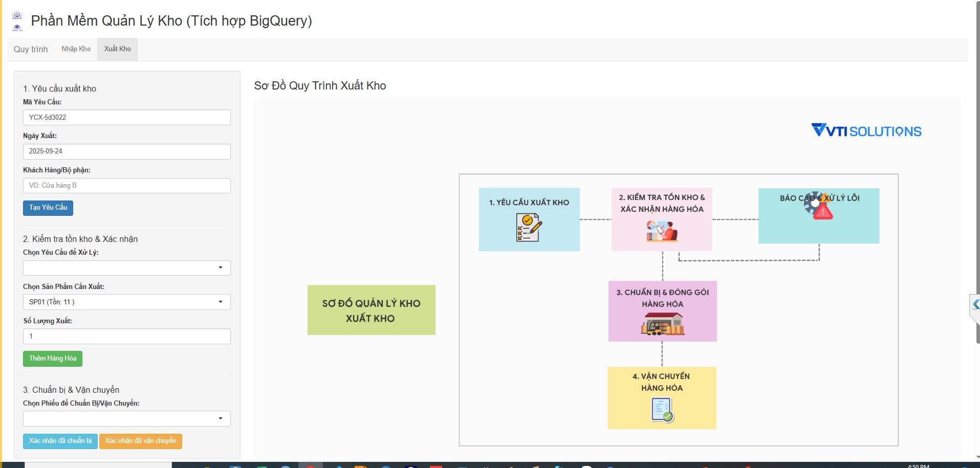This screenshot has width=980, height=468.
Task: Select the Xuất Kho tab
Action: click(117, 49)
